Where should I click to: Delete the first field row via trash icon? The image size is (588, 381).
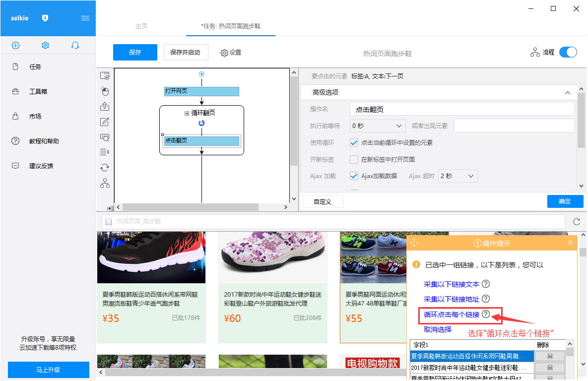click(x=550, y=356)
